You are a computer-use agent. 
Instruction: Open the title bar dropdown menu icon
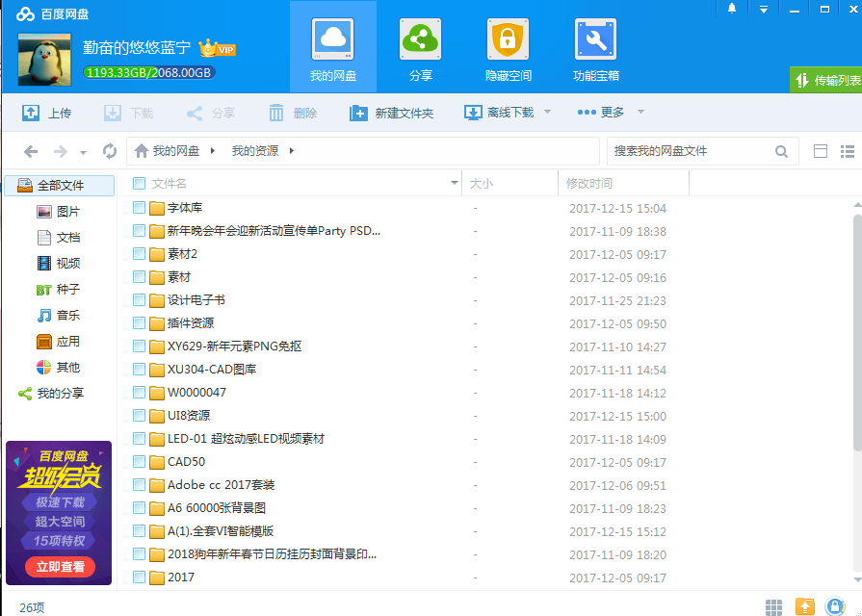tap(763, 10)
